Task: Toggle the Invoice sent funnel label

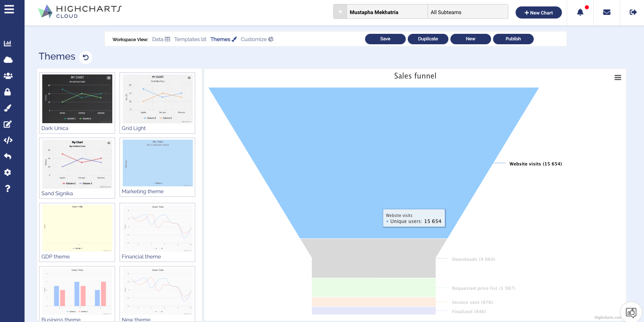Action: [x=472, y=302]
